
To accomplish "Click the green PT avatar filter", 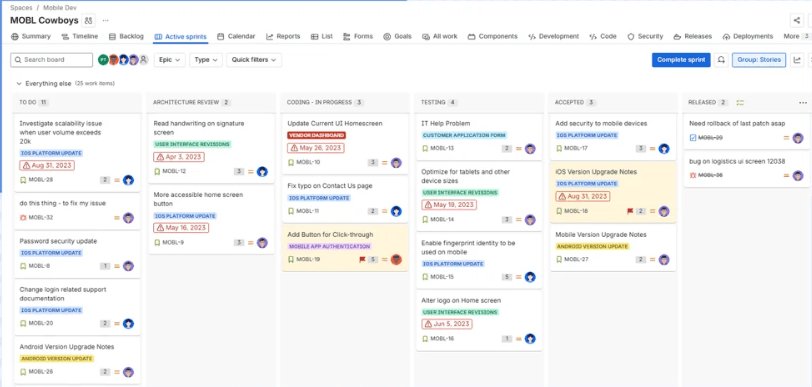I will [103, 60].
